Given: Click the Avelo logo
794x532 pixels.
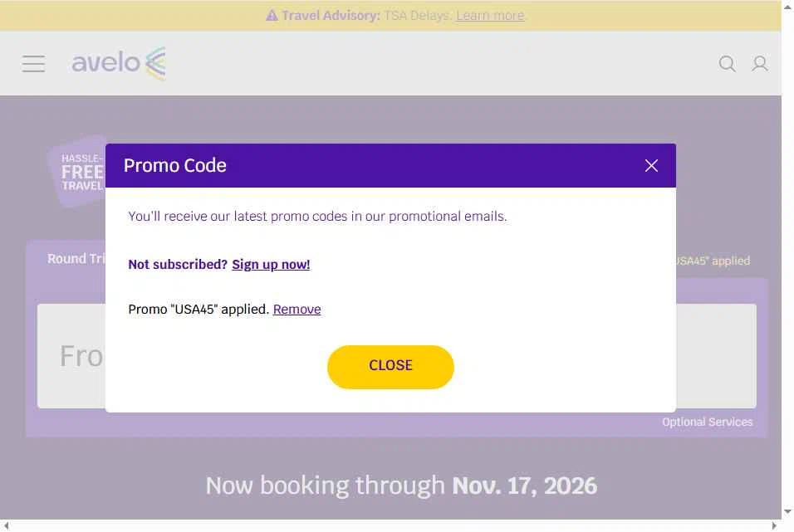Looking at the screenshot, I should 119,63.
